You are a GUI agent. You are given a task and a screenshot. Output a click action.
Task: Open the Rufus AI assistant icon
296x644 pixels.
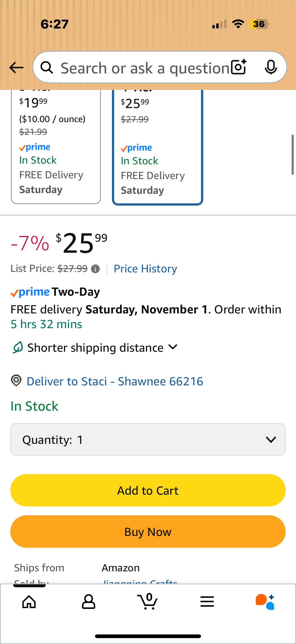[x=265, y=602]
